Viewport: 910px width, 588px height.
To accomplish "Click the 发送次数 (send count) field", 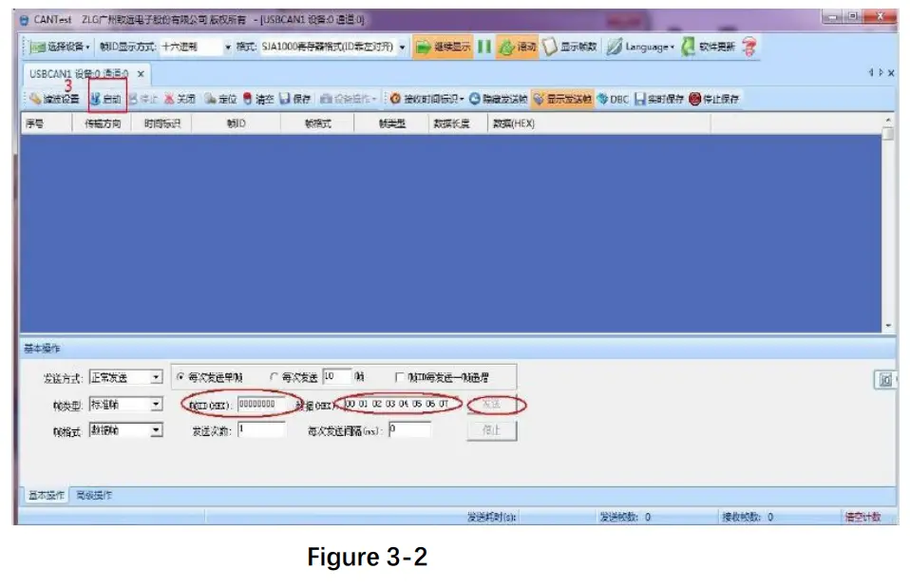I will click(x=262, y=429).
